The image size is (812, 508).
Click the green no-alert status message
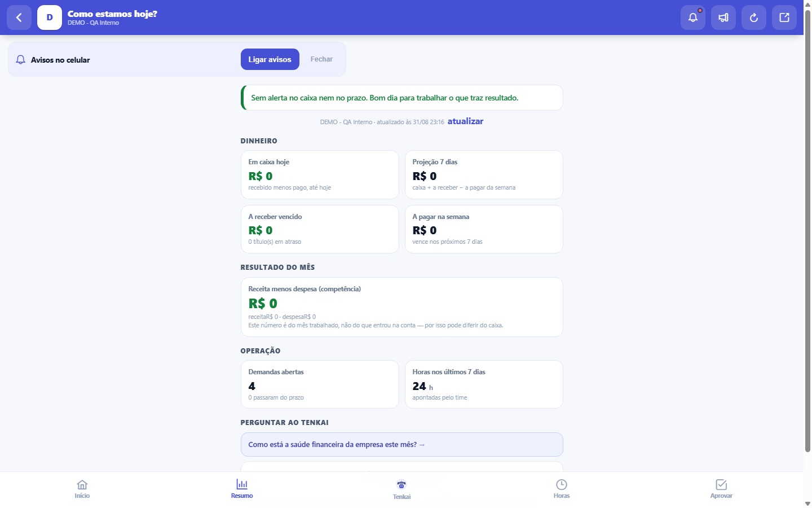(x=401, y=98)
